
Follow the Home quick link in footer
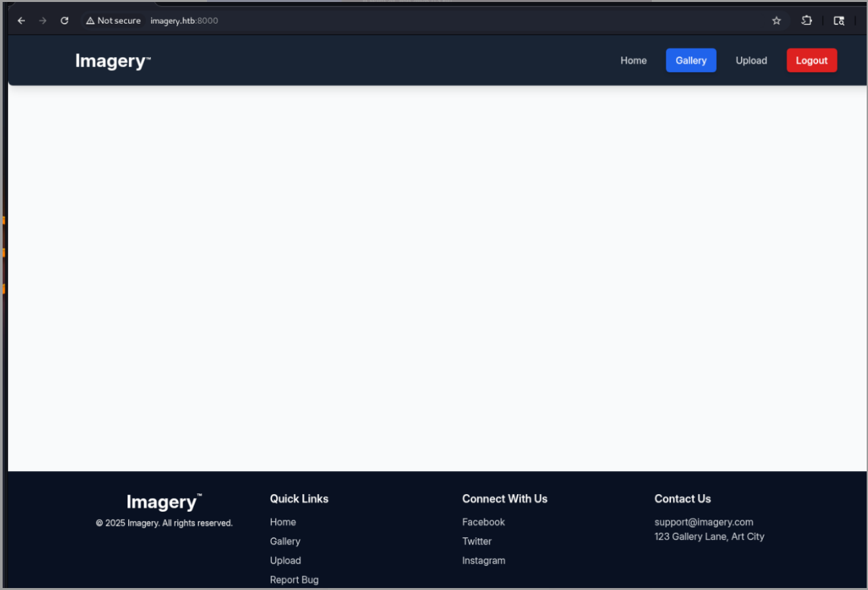pos(283,522)
